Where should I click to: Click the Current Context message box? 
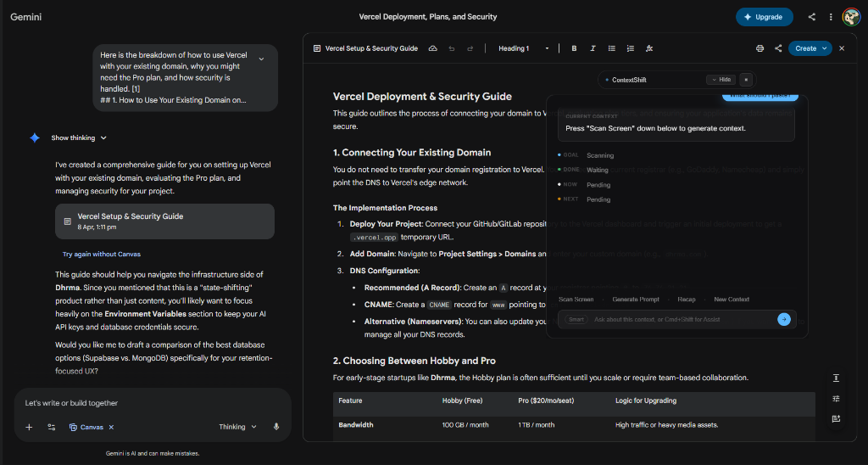pos(676,123)
